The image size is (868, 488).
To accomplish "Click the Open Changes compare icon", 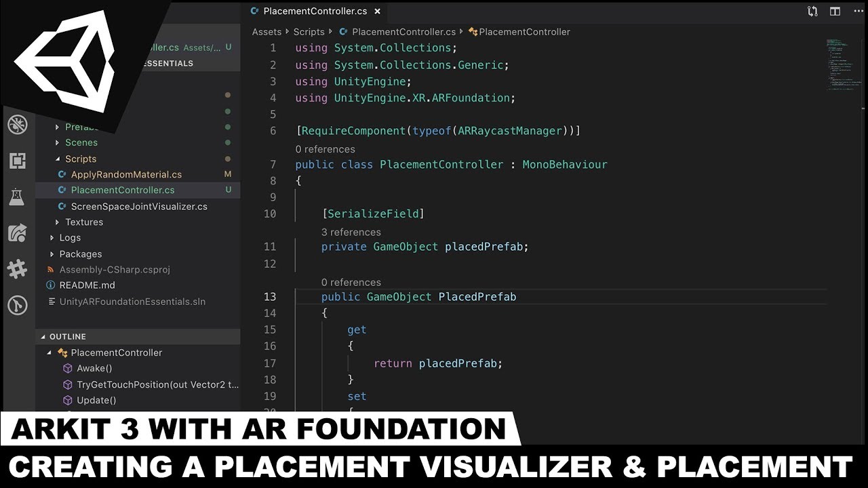I will [812, 12].
